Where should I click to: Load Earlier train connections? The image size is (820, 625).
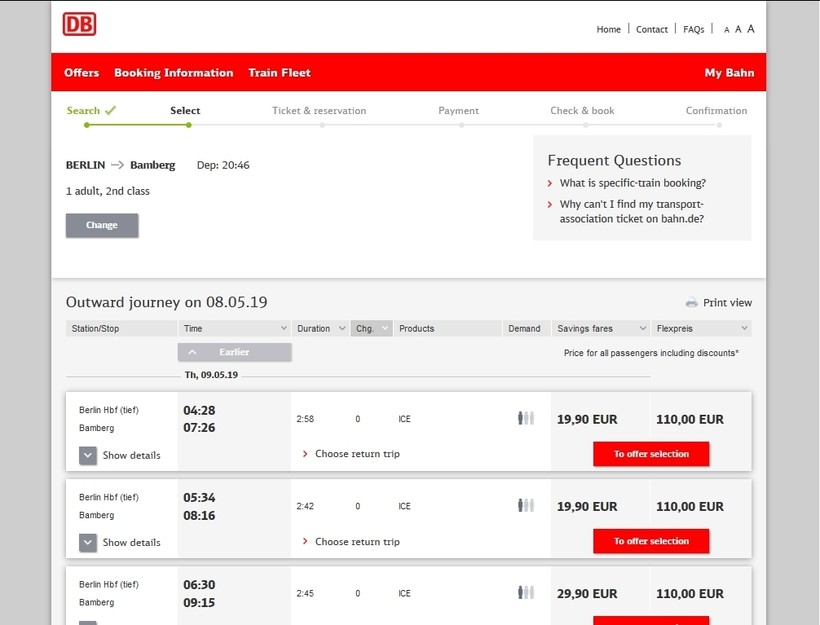coord(235,352)
